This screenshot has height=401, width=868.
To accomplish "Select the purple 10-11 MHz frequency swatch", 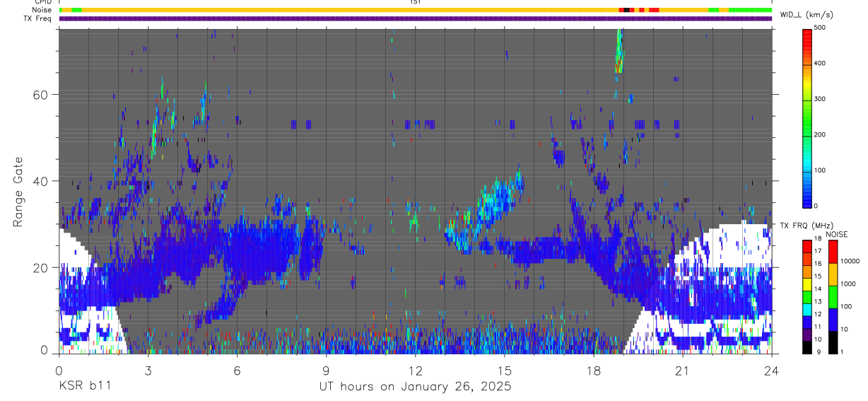I will point(807,333).
